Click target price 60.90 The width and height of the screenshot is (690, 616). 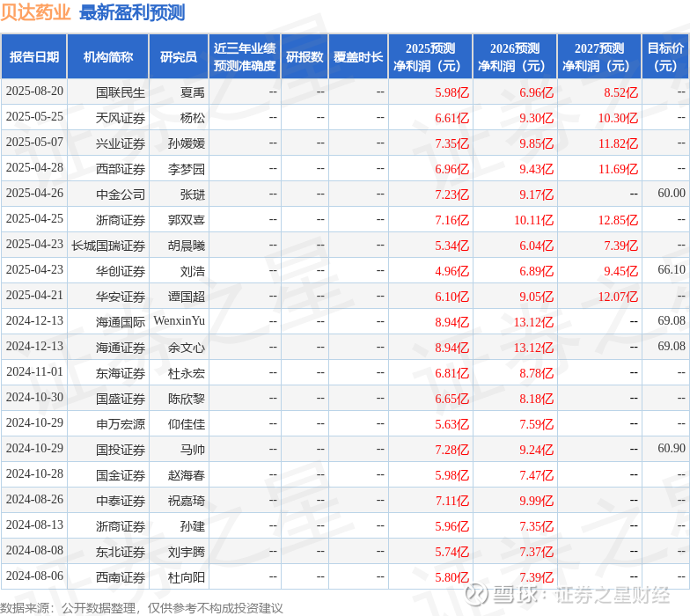click(672, 449)
